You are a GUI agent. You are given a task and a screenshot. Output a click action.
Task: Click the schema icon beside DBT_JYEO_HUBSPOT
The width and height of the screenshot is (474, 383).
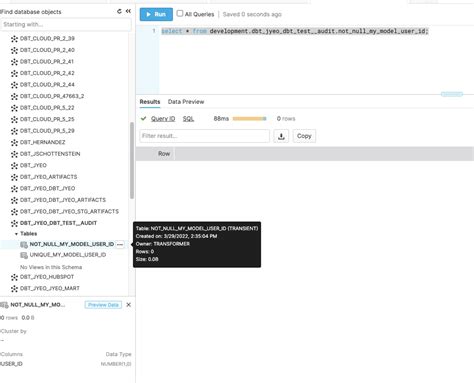14,277
